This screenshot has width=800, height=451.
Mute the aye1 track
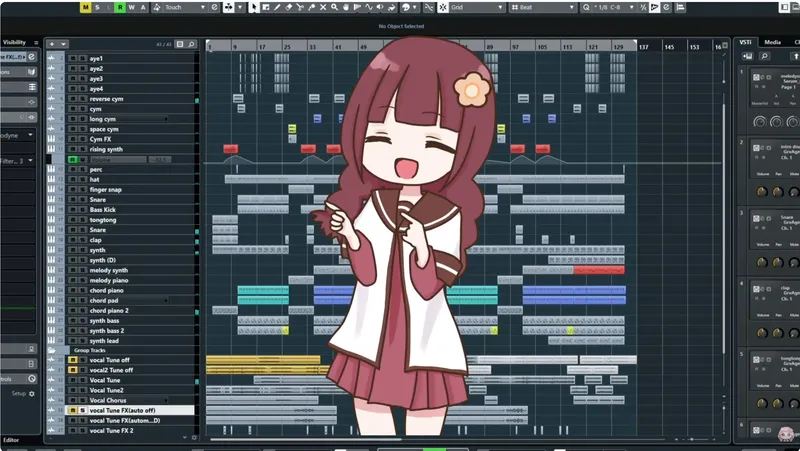(x=73, y=58)
